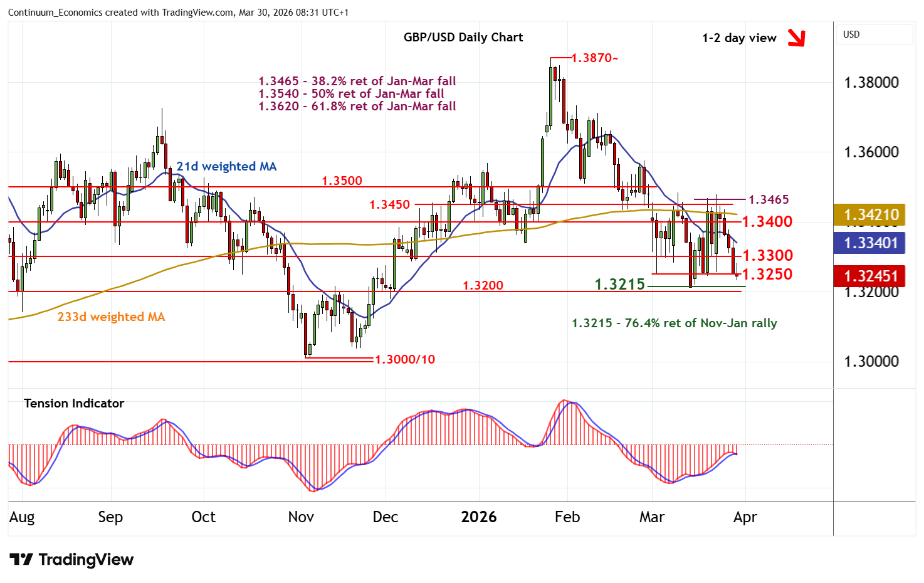Viewport: 924px width, 583px height.
Task: Click the red 1.32451 current price tag
Action: pos(869,276)
